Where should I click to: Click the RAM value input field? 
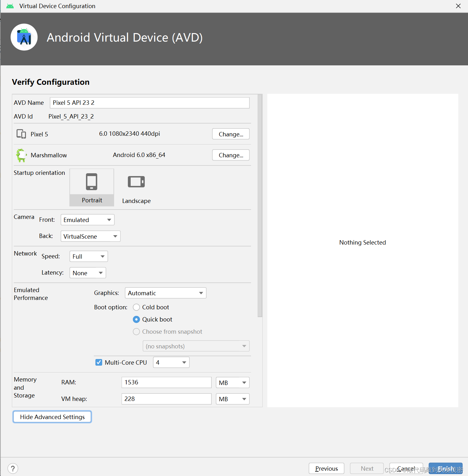[167, 382]
